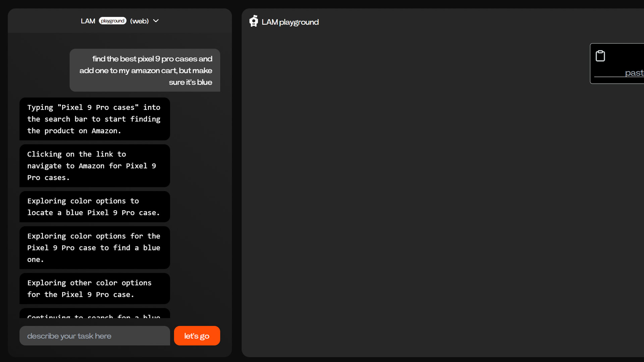Select the 'Exploring color options' step item
Screen dimensions: 644x362
click(x=95, y=206)
